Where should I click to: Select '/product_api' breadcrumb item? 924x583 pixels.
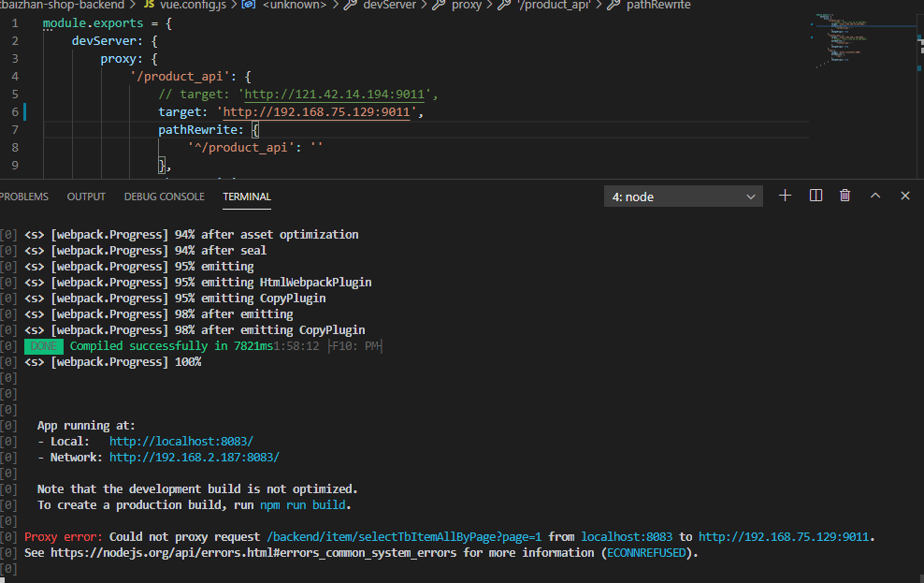tap(554, 6)
